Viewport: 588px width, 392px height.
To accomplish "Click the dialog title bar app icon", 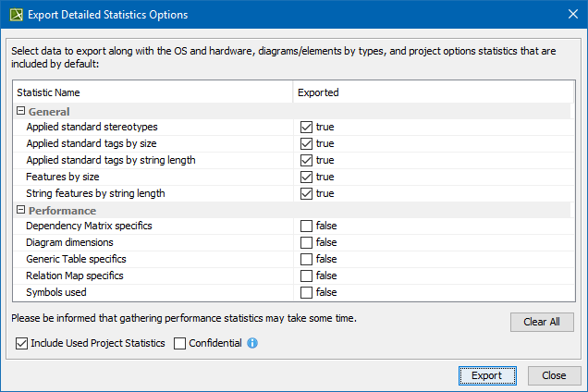I will [x=14, y=15].
